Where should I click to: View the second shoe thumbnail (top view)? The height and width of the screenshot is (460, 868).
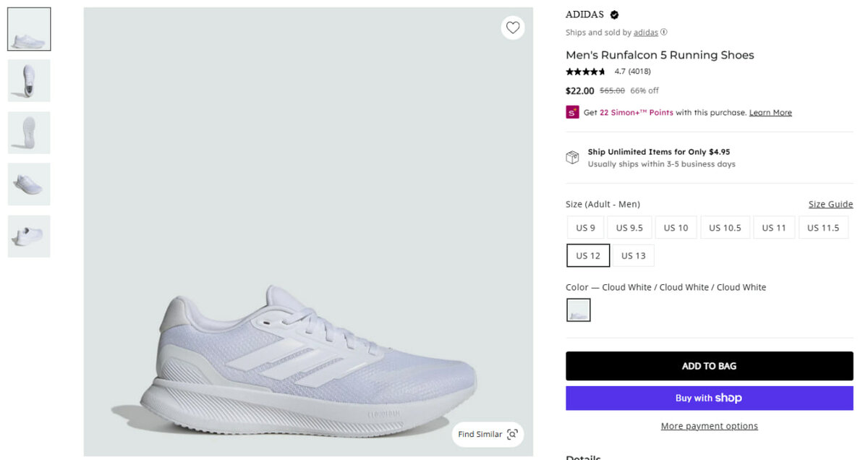pyautogui.click(x=29, y=80)
